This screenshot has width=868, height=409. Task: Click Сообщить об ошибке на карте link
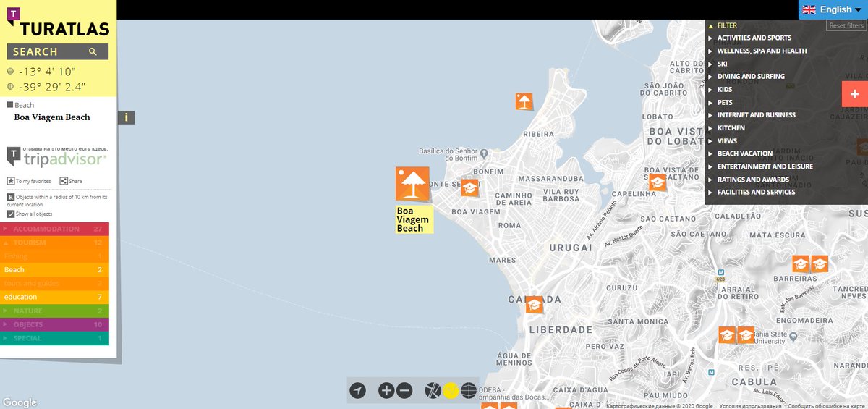click(827, 406)
